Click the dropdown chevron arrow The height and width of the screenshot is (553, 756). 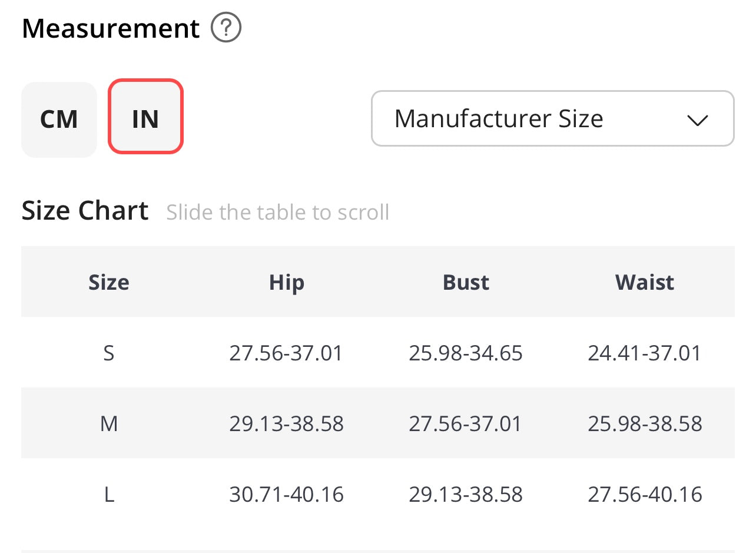(x=697, y=120)
